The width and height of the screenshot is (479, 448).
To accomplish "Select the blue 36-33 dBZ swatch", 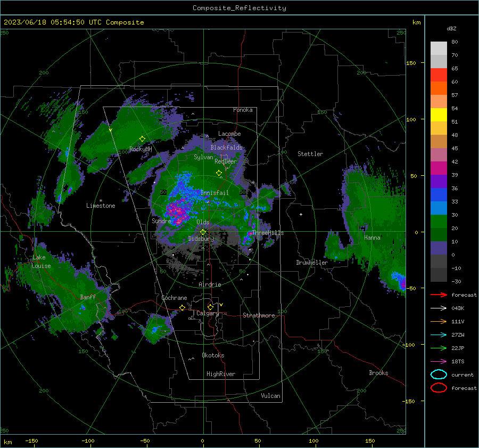I will 439,195.
